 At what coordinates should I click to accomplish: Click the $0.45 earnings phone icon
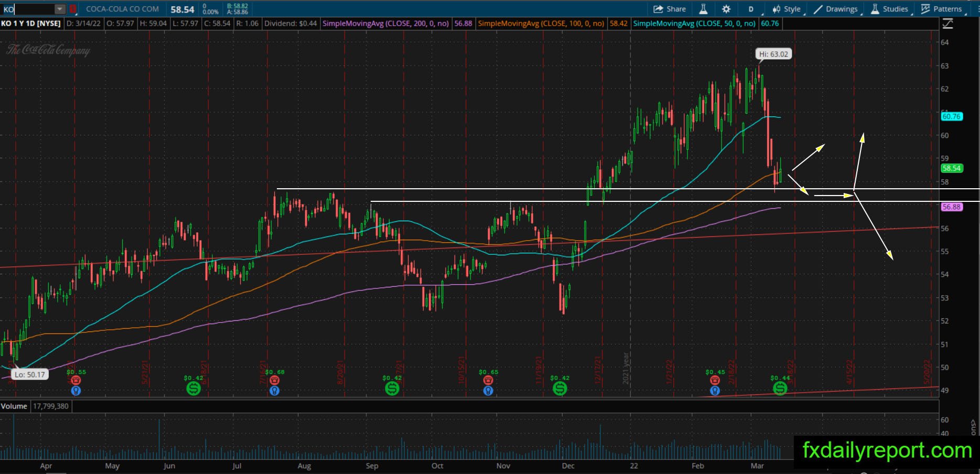(715, 380)
